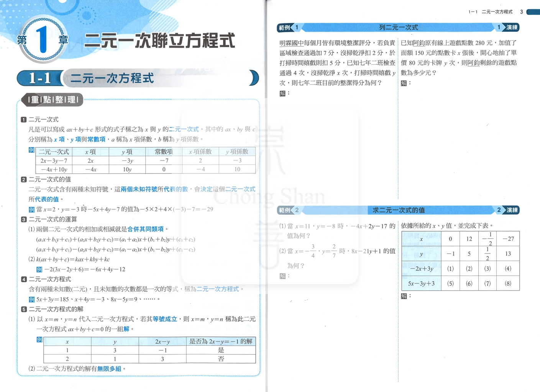
Task: Click the blue phrase 兩個未知符號
Action: [x=139, y=189]
